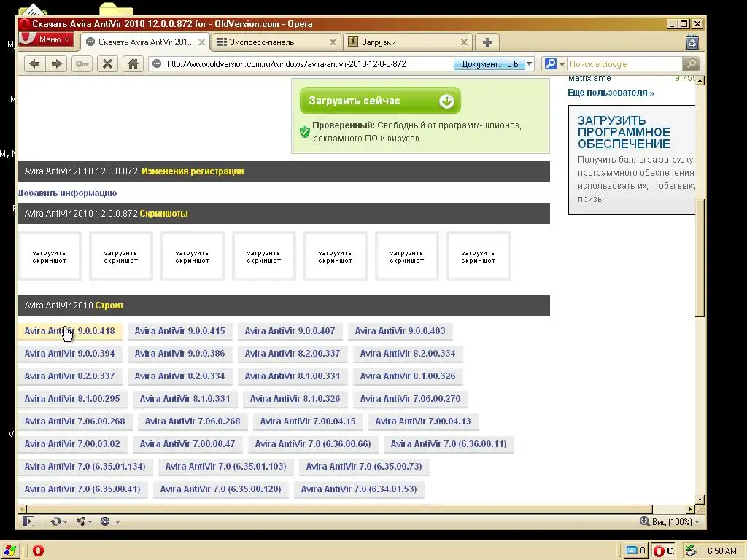The image size is (747, 560).
Task: Open Avira AntiVir 7.0 (6.35.01.134) link
Action: 85,467
